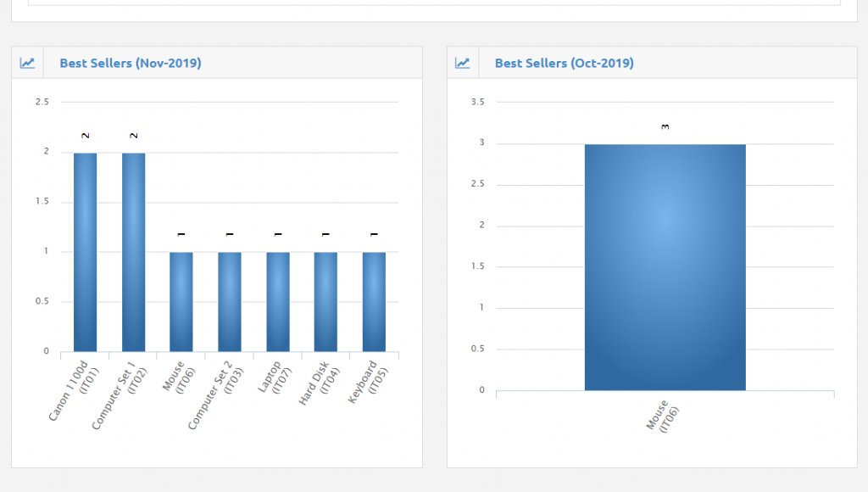Click the Canon 1100d (IT01) axis label
The height and width of the screenshot is (492, 868).
coord(74,390)
